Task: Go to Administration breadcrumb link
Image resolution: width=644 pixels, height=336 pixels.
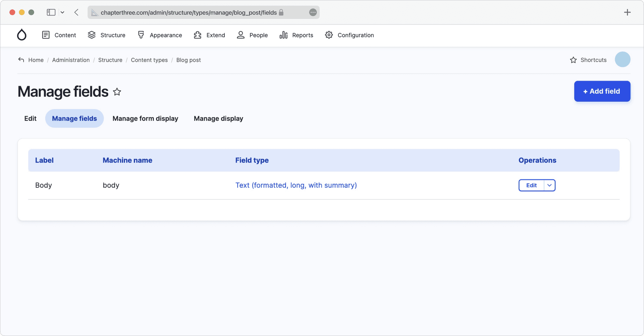Action: coord(71,60)
